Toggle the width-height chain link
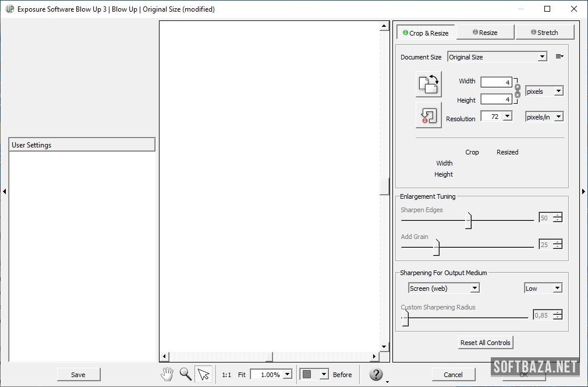This screenshot has width=588, height=387. (518, 90)
